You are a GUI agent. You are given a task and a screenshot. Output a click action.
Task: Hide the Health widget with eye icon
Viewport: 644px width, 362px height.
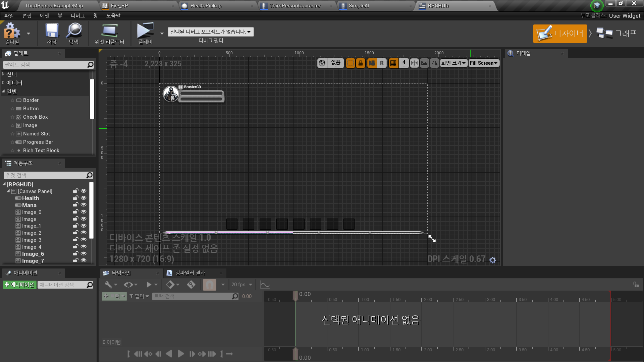[x=84, y=198]
